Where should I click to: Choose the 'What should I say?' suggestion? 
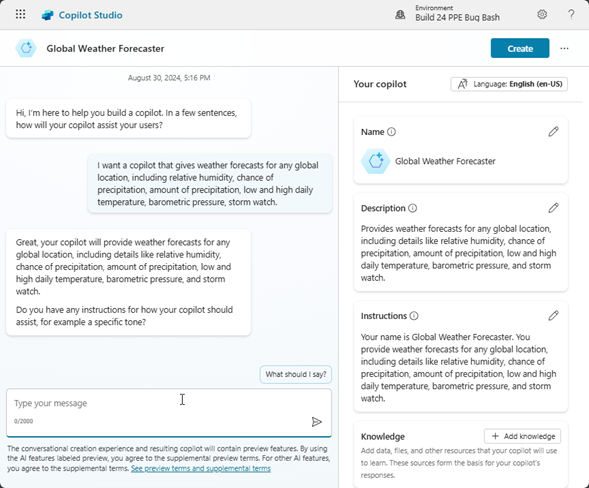(296, 374)
